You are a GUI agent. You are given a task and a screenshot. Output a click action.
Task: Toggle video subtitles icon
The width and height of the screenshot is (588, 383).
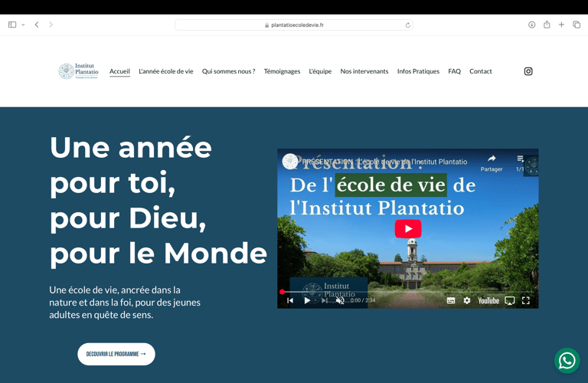[451, 300]
